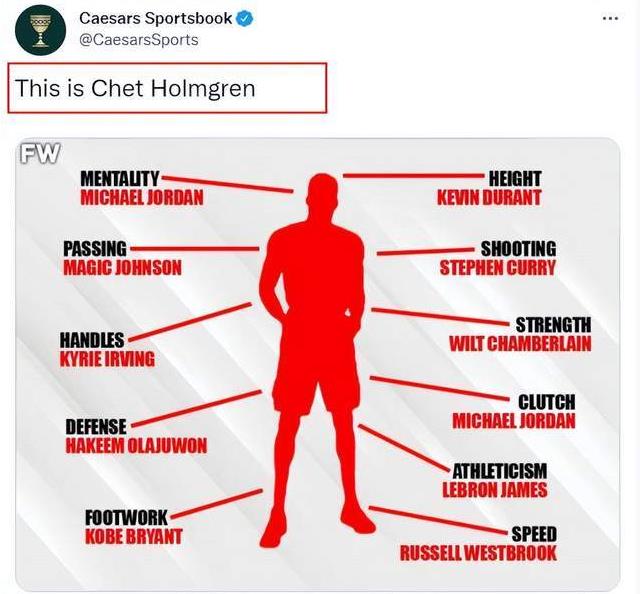Select the Stephen Curry shooting label
Screen dimensions: 640x594
coord(497,268)
